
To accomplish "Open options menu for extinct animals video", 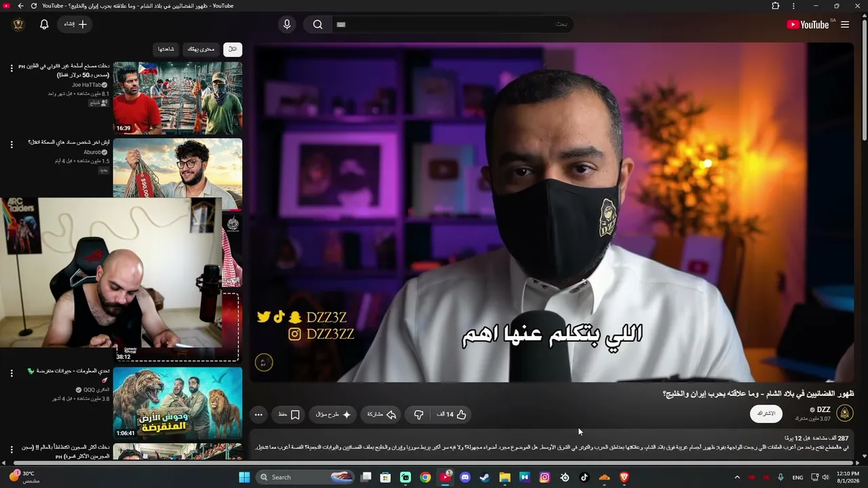I will pyautogui.click(x=12, y=373).
